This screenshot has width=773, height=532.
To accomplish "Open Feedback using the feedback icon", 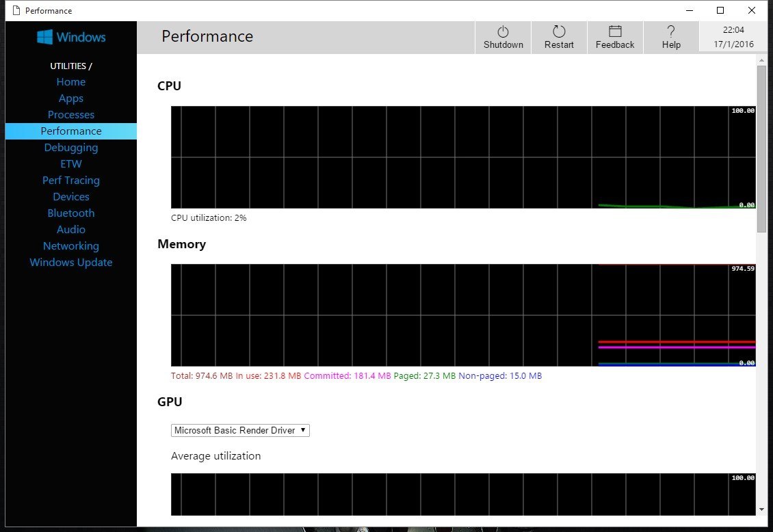I will (614, 32).
